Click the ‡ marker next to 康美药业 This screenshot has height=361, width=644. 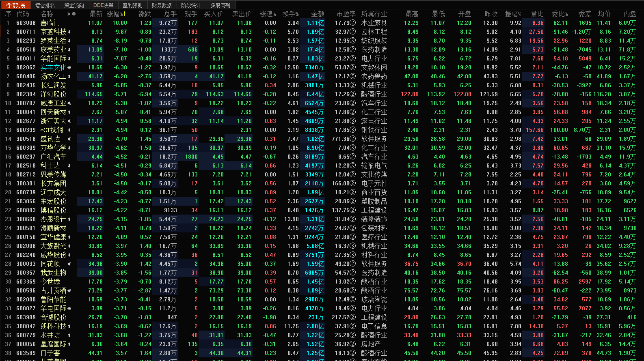pyautogui.click(x=69, y=49)
